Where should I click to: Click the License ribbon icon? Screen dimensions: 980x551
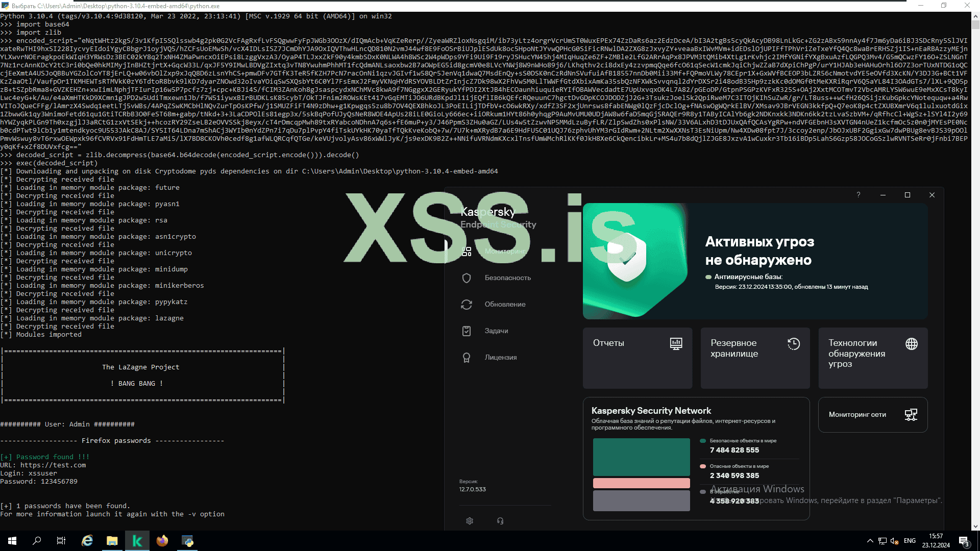(466, 358)
